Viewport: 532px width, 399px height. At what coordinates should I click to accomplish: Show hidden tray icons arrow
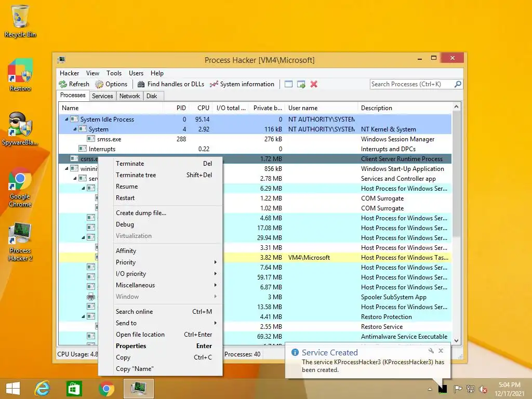[430, 389]
